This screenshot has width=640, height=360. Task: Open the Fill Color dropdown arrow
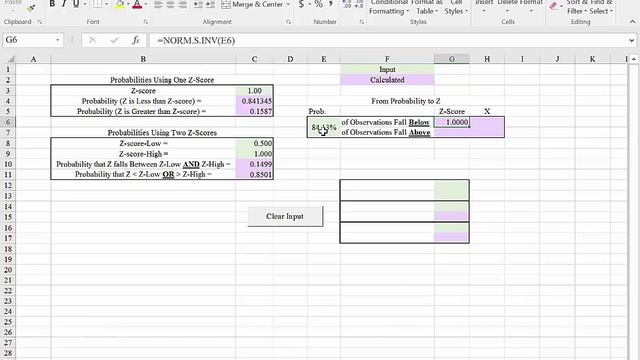point(128,4)
